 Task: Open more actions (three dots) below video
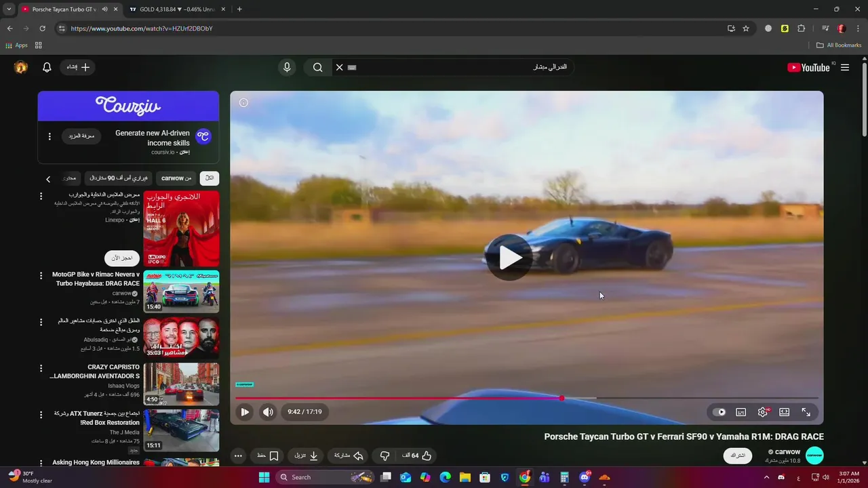[x=238, y=455]
